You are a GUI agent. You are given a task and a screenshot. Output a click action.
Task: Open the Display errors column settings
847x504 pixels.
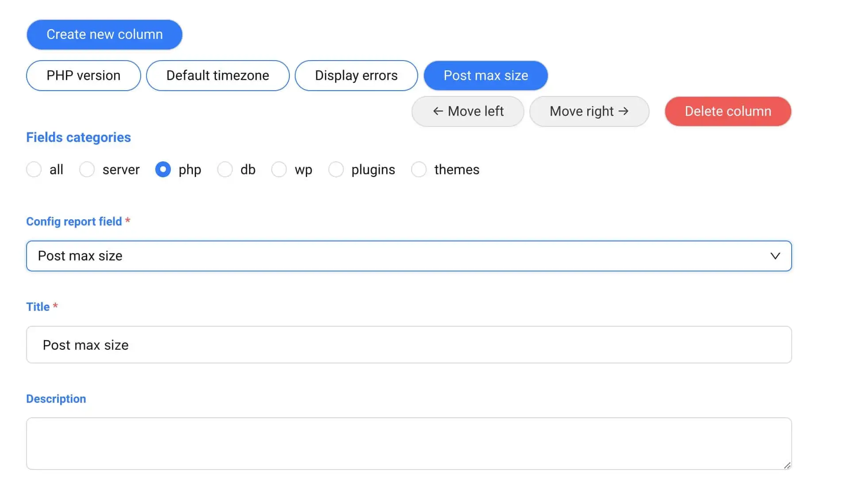click(x=356, y=75)
